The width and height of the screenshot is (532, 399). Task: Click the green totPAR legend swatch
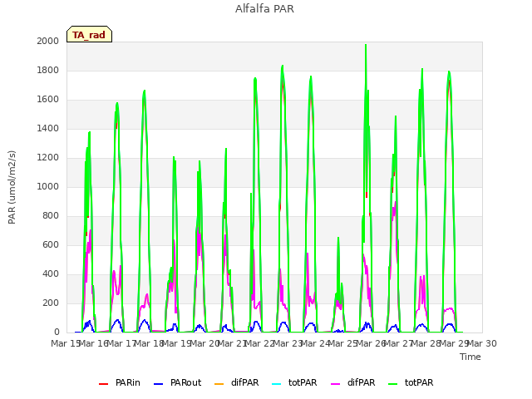pyautogui.click(x=393, y=384)
